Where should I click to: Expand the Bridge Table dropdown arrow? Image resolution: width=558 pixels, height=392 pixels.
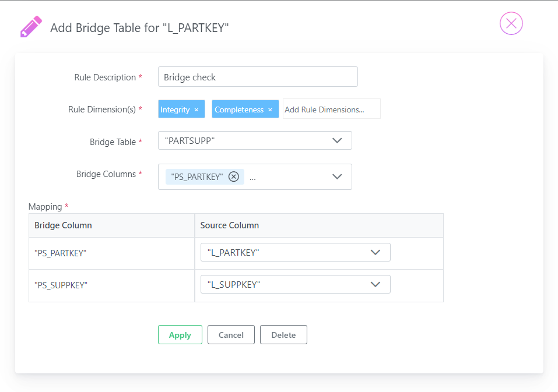point(337,140)
